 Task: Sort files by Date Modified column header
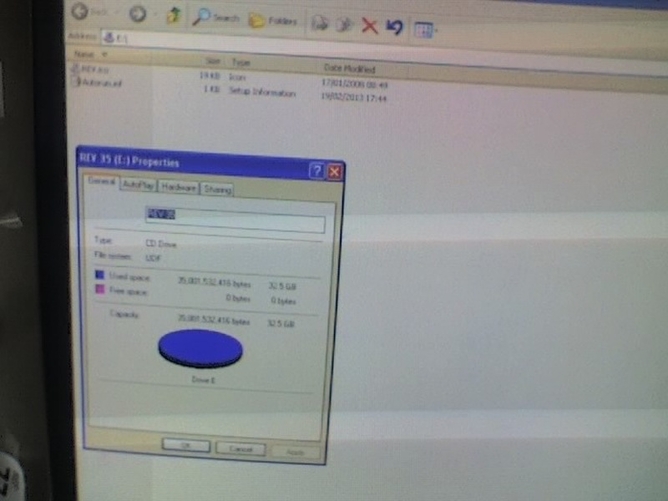tap(349, 68)
